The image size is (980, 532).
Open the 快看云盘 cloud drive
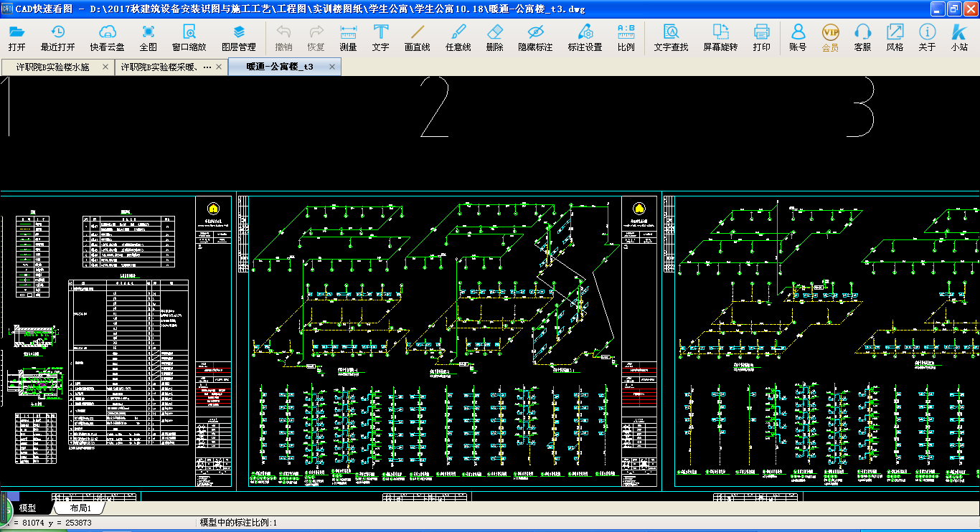(107, 38)
